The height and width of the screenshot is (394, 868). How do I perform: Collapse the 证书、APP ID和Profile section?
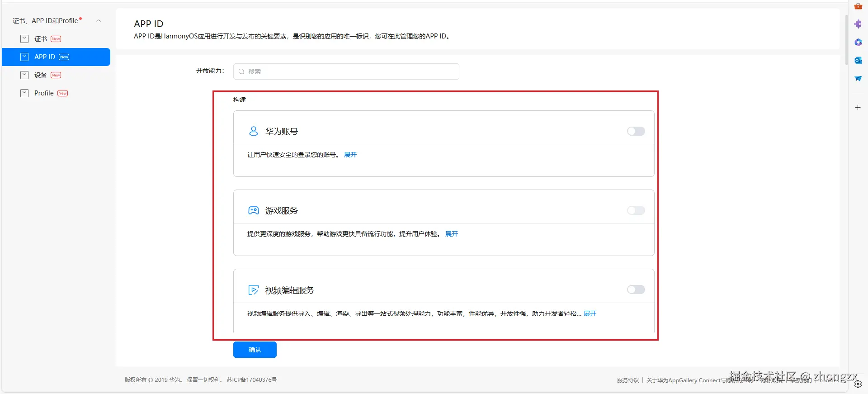99,21
